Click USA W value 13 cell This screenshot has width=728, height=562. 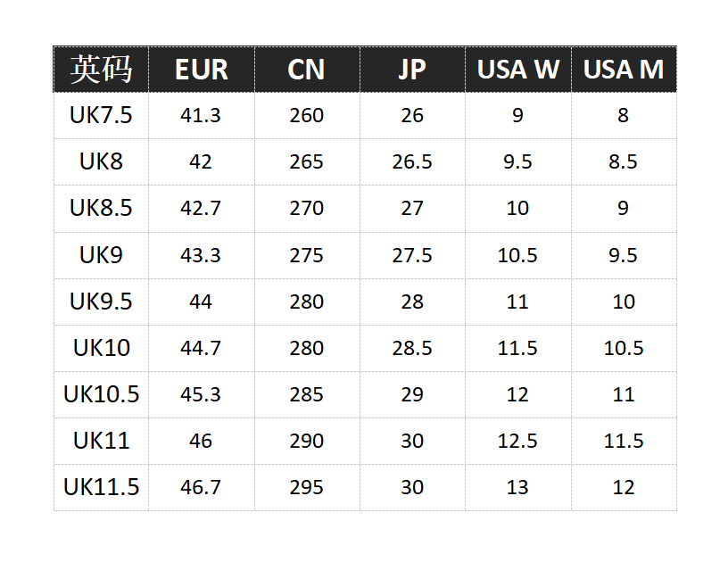(x=518, y=487)
